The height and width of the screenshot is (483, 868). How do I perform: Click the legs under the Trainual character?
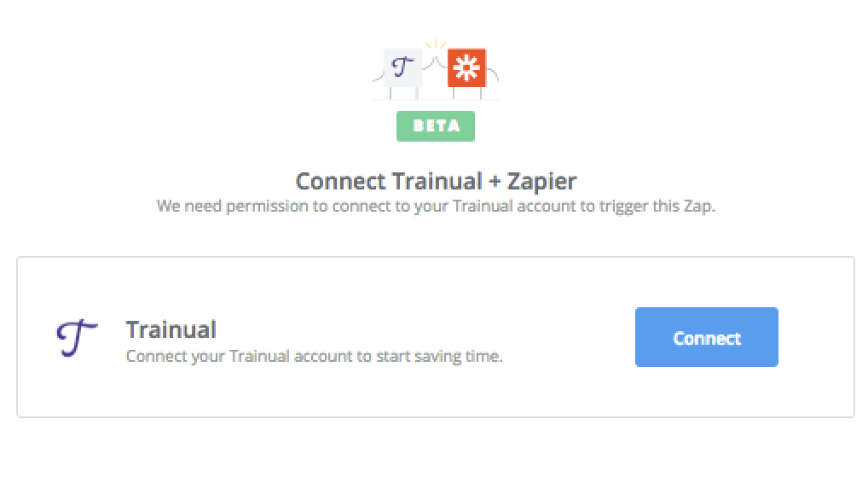point(403,93)
